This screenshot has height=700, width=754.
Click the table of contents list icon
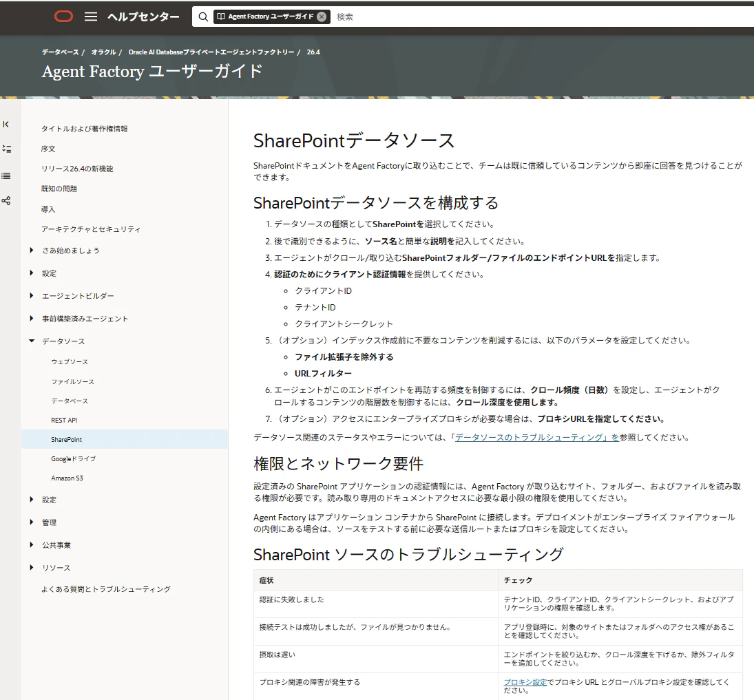pos(6,149)
